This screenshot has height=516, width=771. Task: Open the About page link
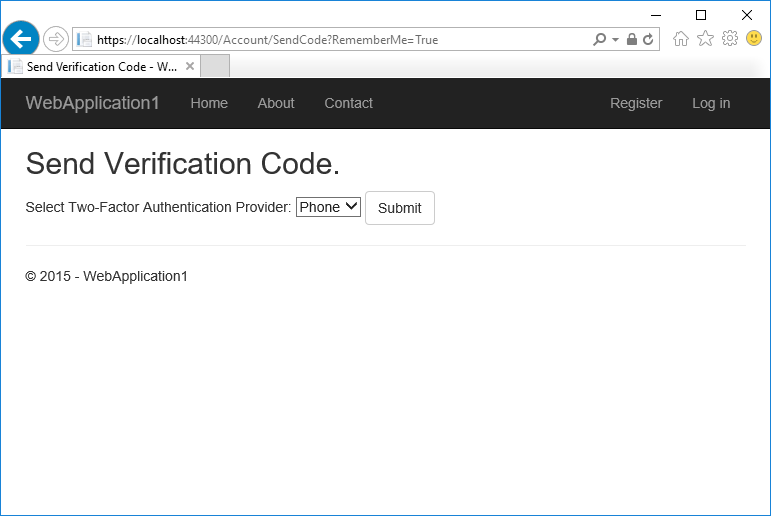click(276, 103)
